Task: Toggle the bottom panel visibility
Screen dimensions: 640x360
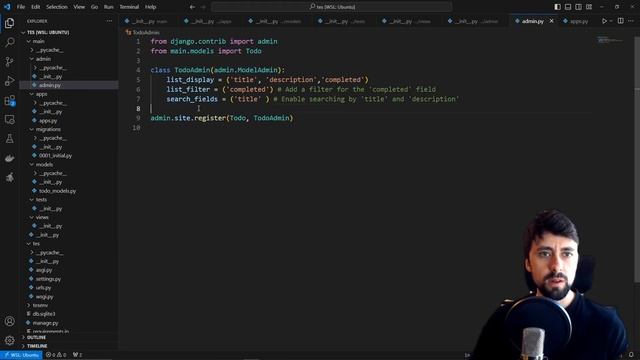Action: [x=568, y=7]
